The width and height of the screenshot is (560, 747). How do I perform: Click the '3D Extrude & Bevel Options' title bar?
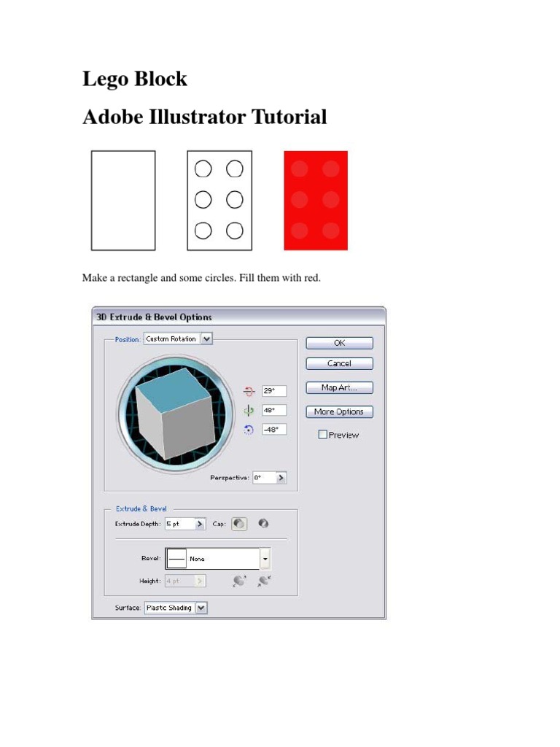[x=238, y=317]
